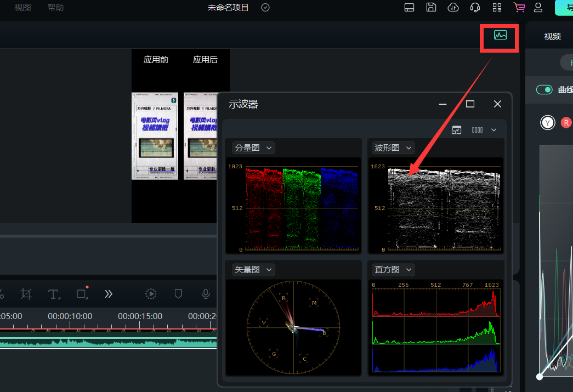The height and width of the screenshot is (392, 573).
Task: Select the crop tool in the timeline toolbar
Action: coord(26,294)
